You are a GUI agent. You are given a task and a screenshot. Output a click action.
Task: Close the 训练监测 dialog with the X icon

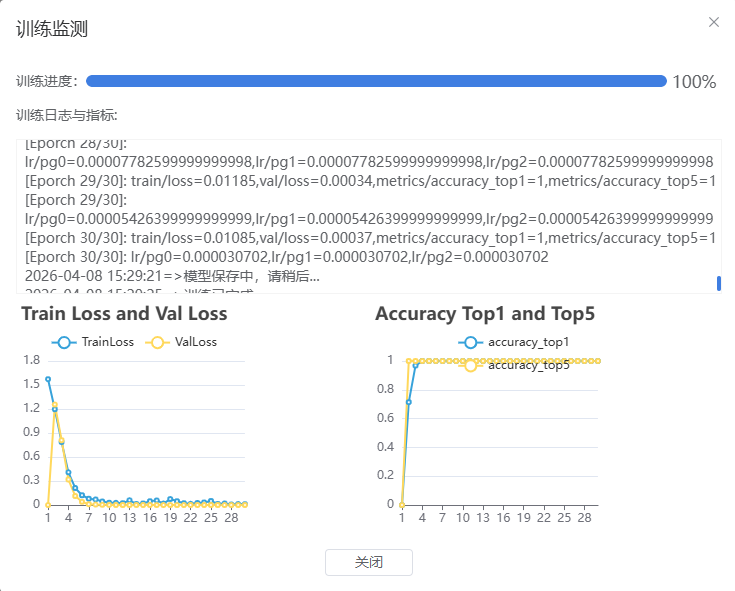tap(713, 22)
